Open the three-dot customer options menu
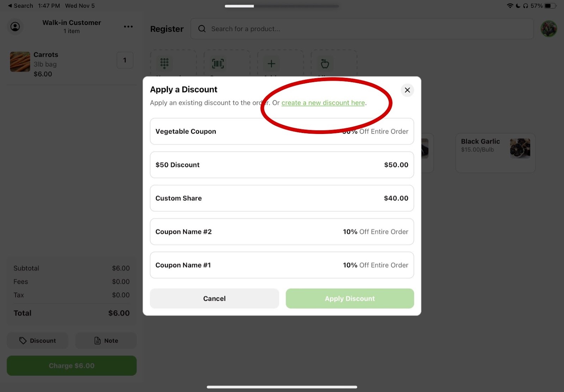Screen dimensions: 564x392 pos(128,26)
